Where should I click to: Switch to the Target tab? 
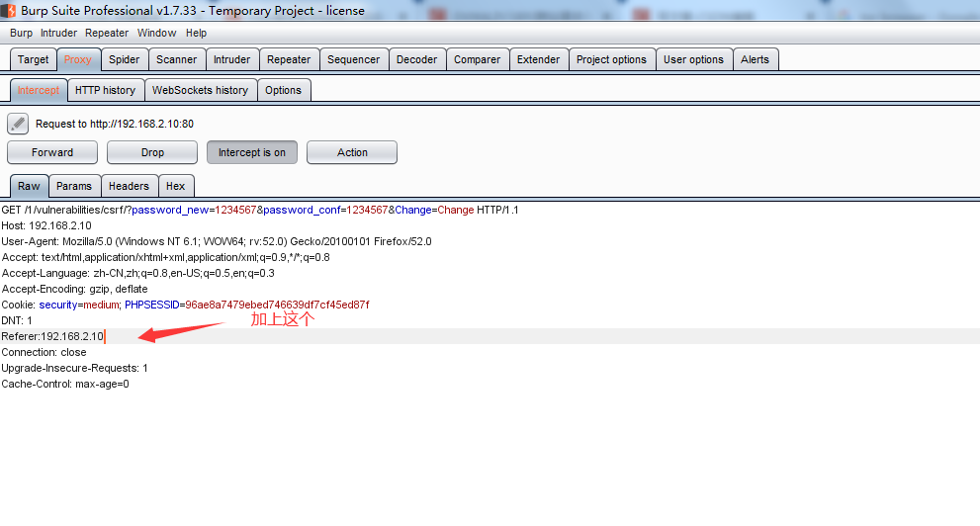point(33,59)
